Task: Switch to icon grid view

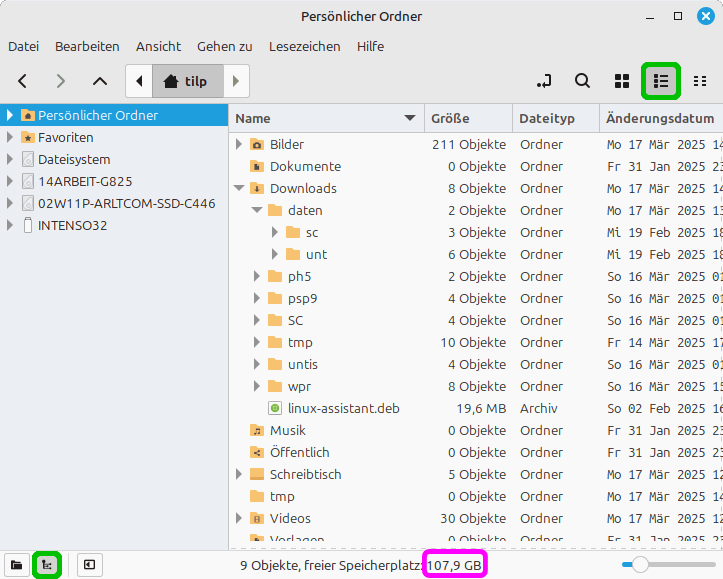Action: pyautogui.click(x=621, y=81)
